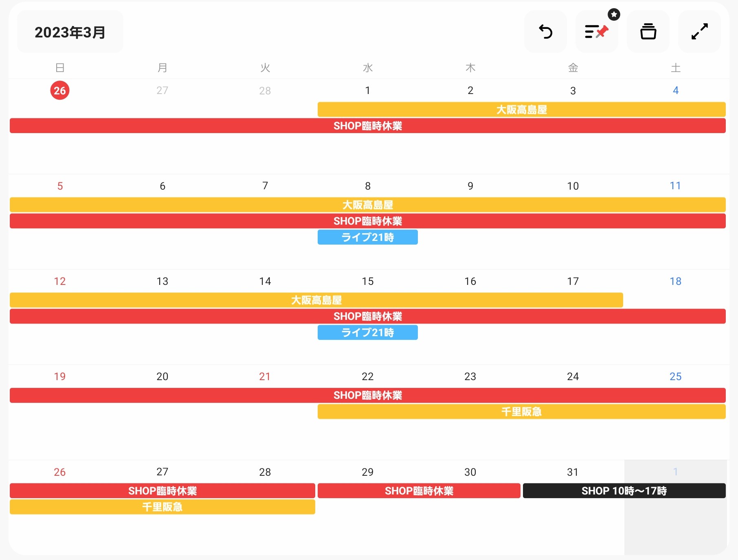Click the 金 weekday header
This screenshot has width=738, height=560.
pos(573,68)
